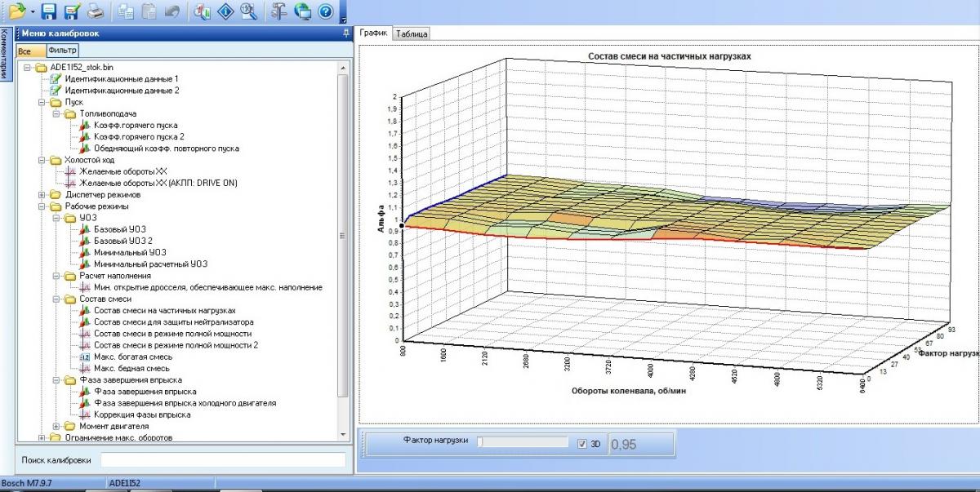Image resolution: width=980 pixels, height=492 pixels.
Task: Pin the Меню калибровок panel
Action: coord(346,33)
